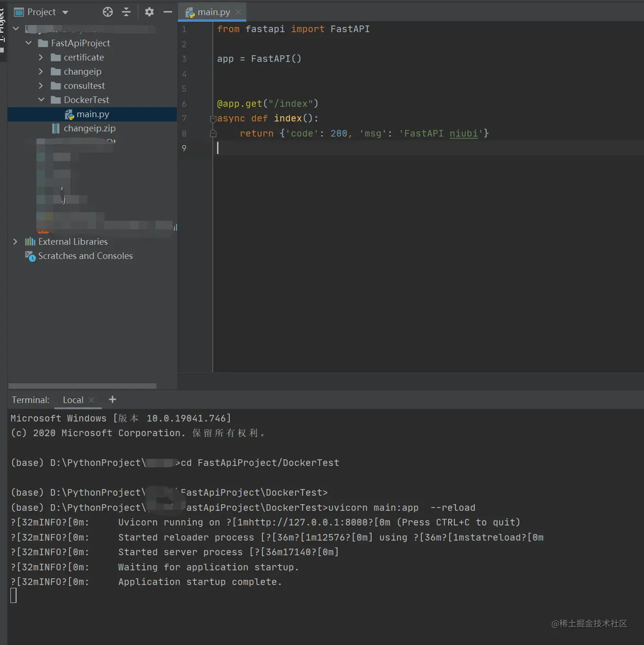Click 'cd FastApiProject/DockerTest' command text
The height and width of the screenshot is (645, 644).
coord(260,463)
